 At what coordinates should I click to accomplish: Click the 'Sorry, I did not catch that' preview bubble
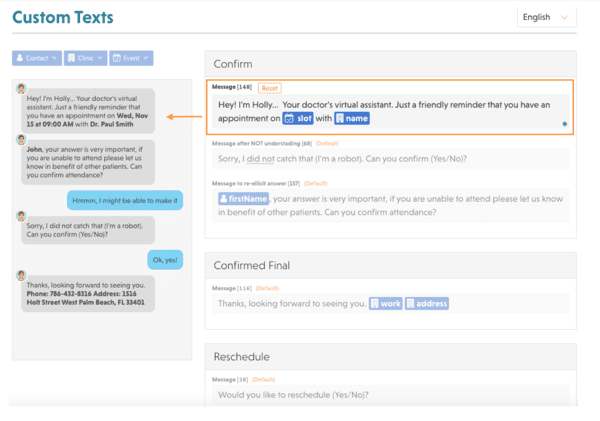pos(88,230)
